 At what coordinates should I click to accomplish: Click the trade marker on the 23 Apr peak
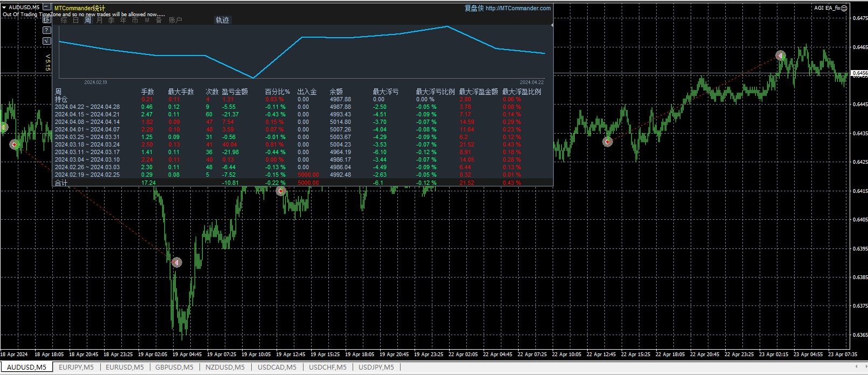tap(780, 55)
